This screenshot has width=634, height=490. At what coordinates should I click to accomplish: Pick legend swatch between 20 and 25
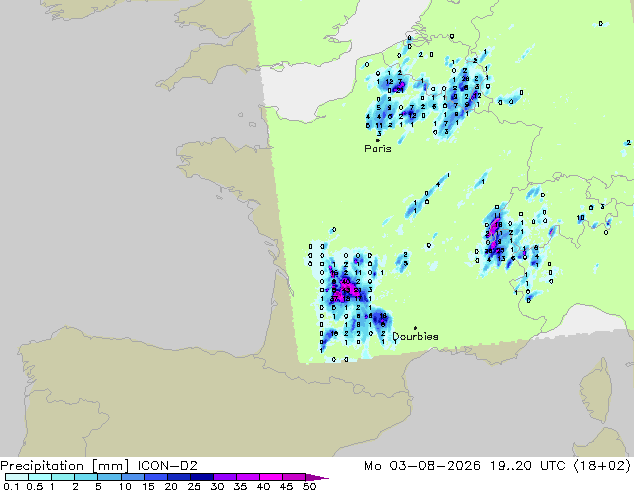[179, 477]
